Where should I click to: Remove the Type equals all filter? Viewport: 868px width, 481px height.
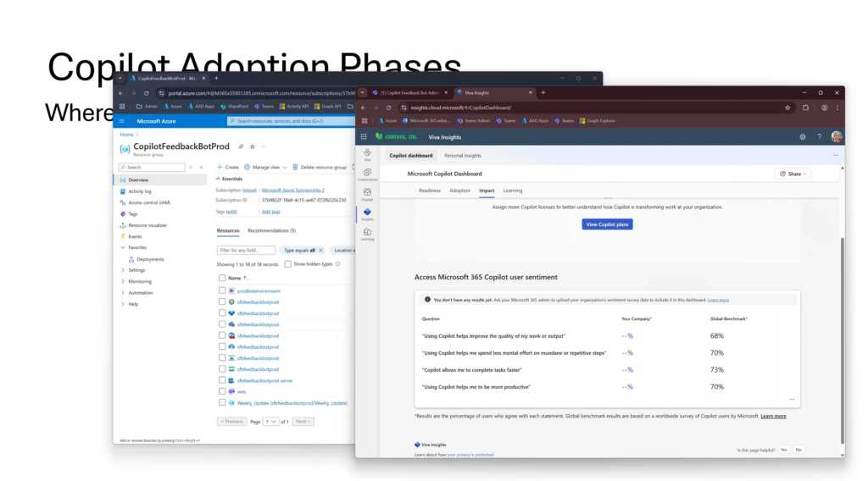(321, 251)
